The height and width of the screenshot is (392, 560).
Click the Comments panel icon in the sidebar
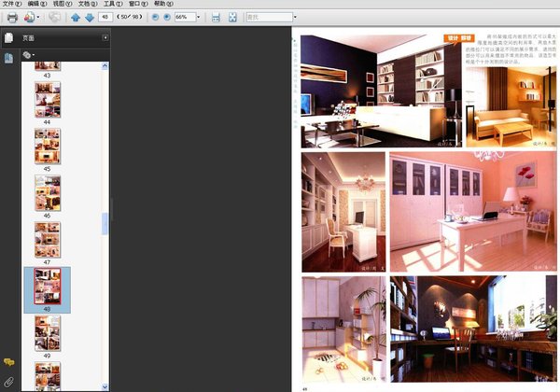point(9,362)
